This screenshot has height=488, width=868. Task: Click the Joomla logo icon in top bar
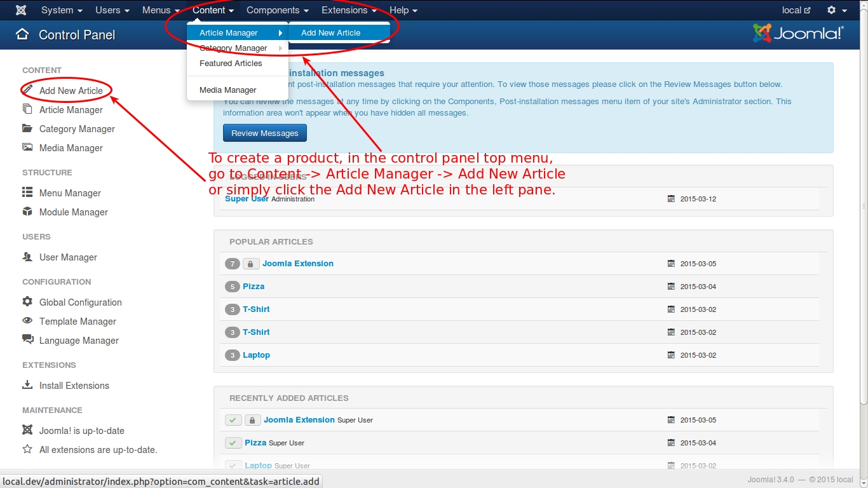[21, 10]
